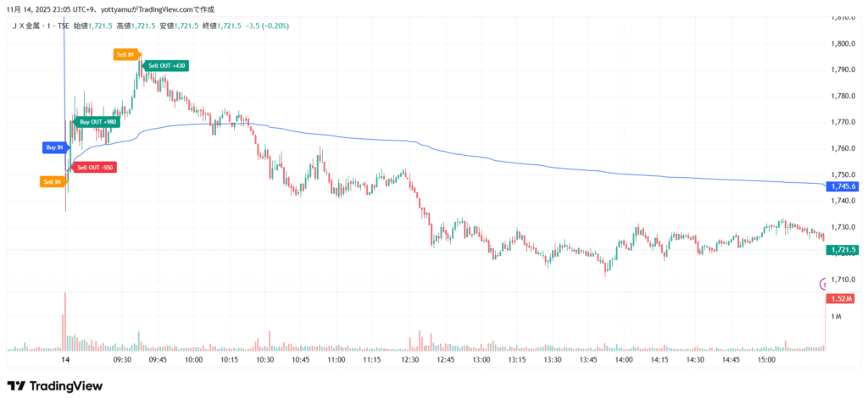
Task: Click the purple circular marker beside the price axis
Action: (822, 283)
